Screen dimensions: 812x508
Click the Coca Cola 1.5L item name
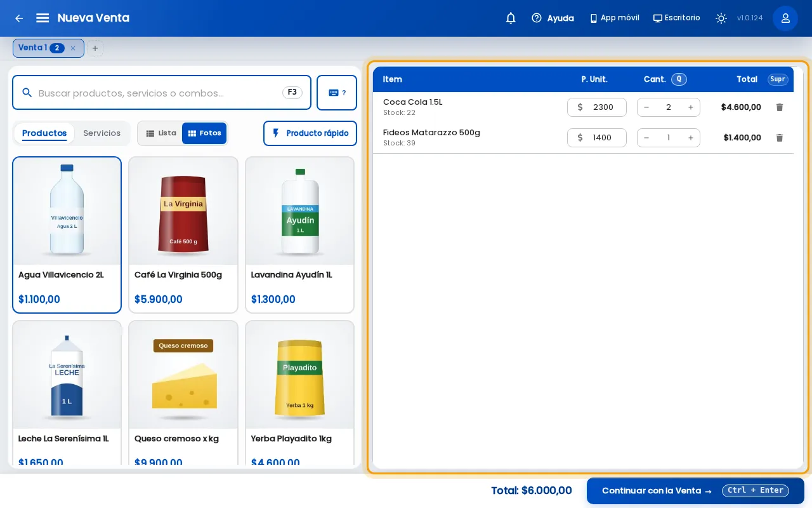(413, 102)
